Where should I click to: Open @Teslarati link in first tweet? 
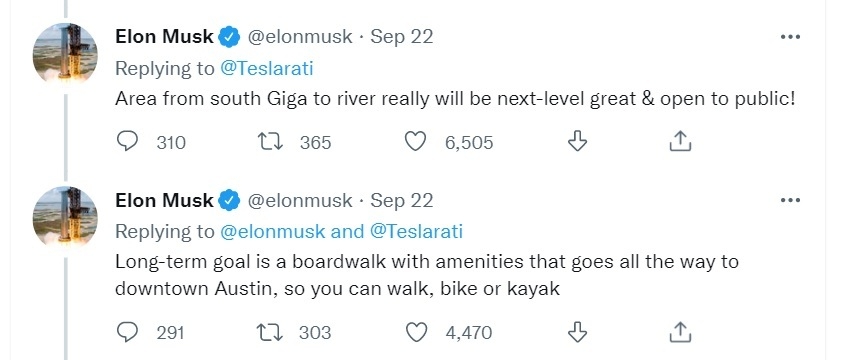click(x=266, y=69)
